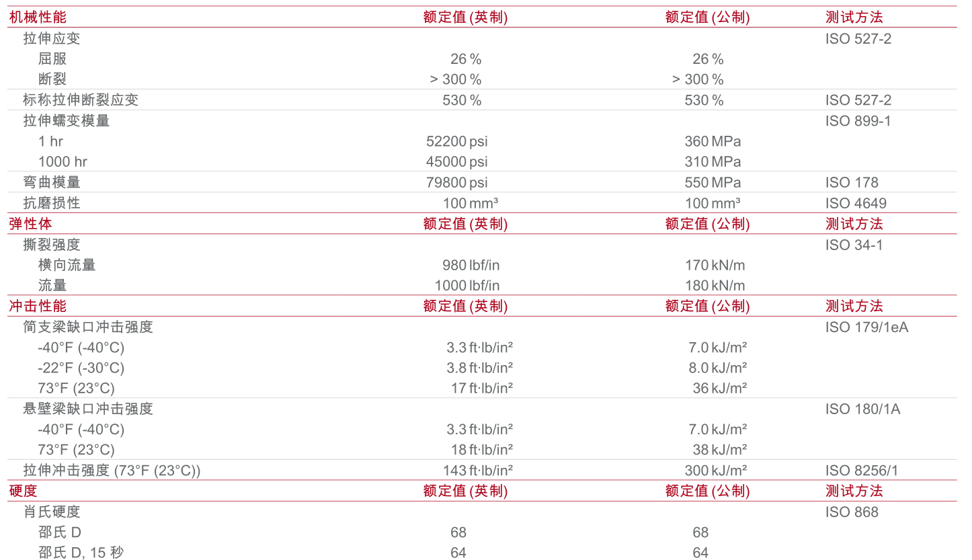Select the 抗磨损性 row label
972x560 pixels.
pyautogui.click(x=52, y=203)
